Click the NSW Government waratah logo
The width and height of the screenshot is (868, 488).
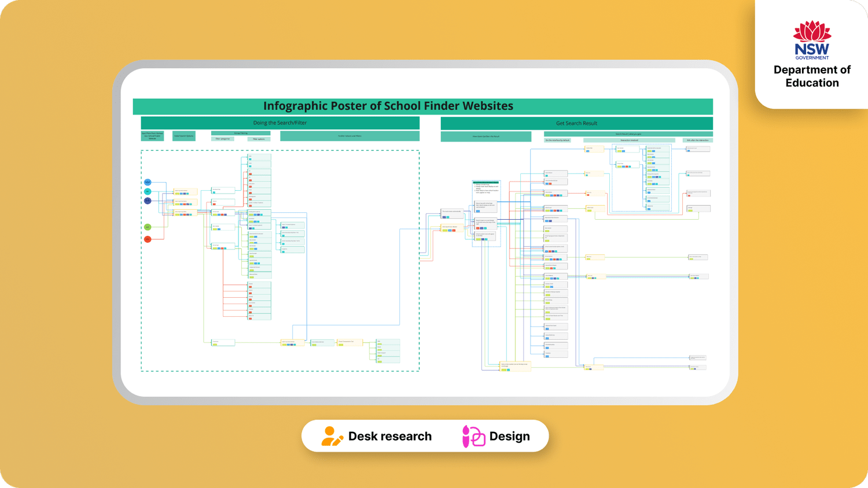pyautogui.click(x=812, y=40)
